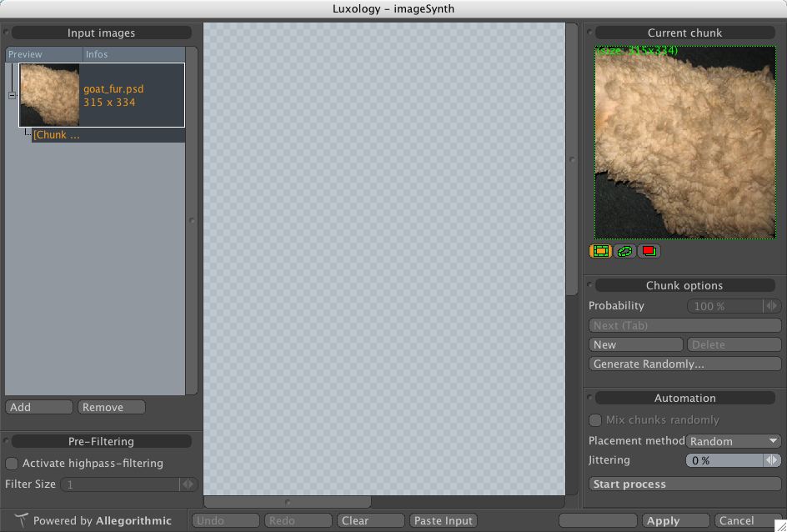This screenshot has height=532, width=787.
Task: Click the Jittering value slider
Action: tap(724, 460)
